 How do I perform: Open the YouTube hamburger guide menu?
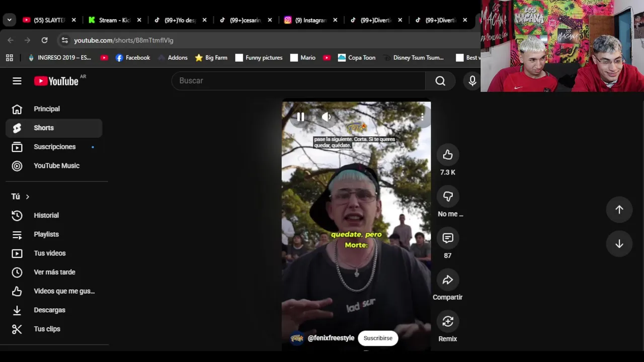coord(17,81)
